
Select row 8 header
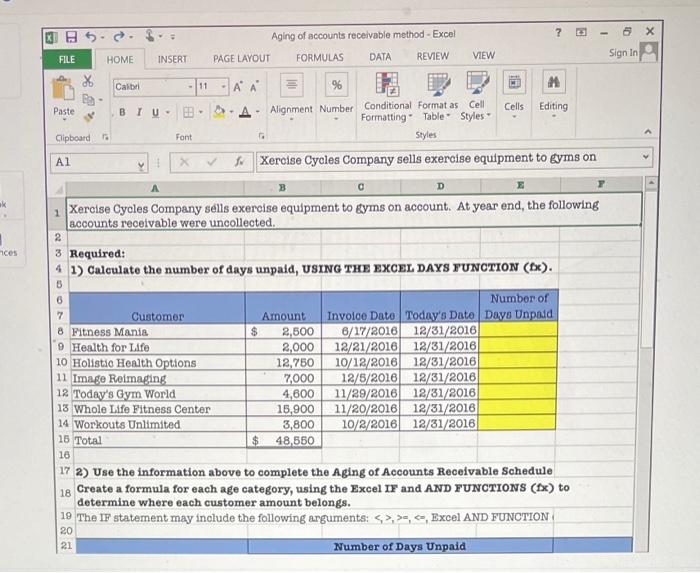coord(61,332)
